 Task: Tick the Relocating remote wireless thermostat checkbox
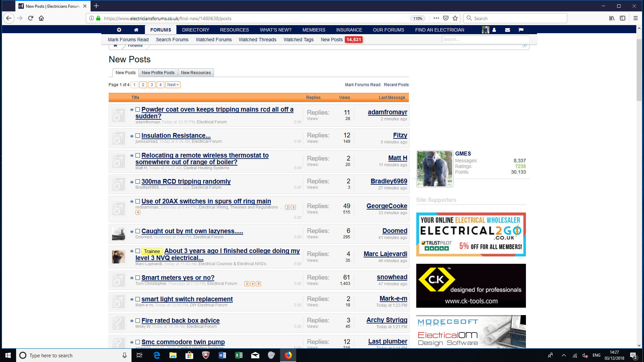[138, 155]
